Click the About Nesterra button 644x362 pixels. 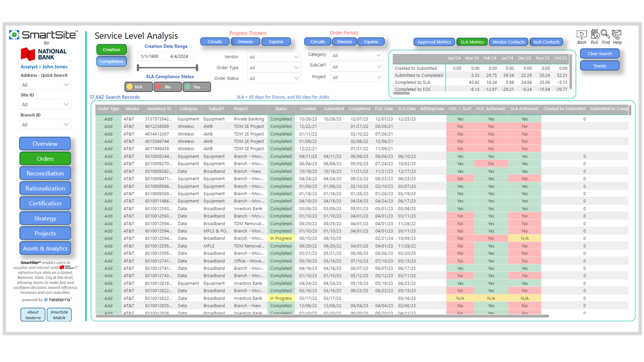[x=33, y=315]
